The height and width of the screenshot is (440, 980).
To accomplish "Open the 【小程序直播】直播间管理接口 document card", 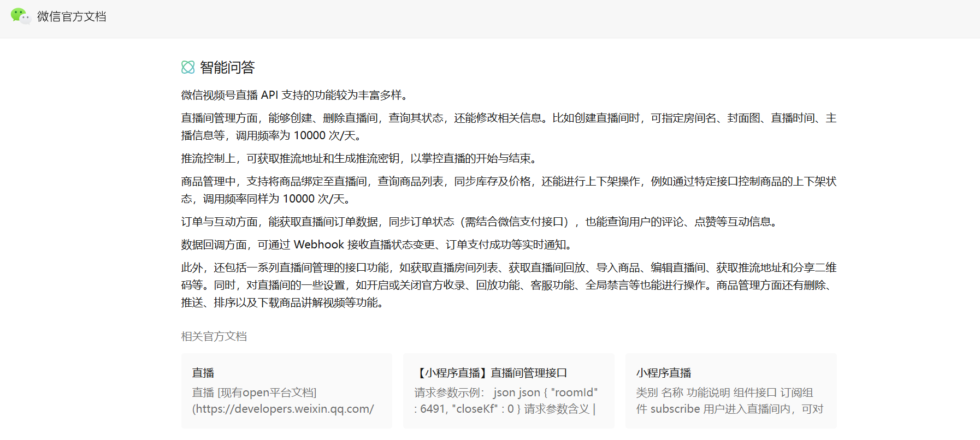I will [509, 390].
